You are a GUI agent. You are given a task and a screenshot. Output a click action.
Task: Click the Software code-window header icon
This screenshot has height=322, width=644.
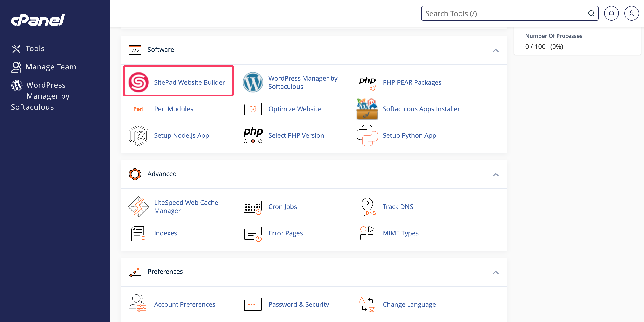tap(135, 50)
